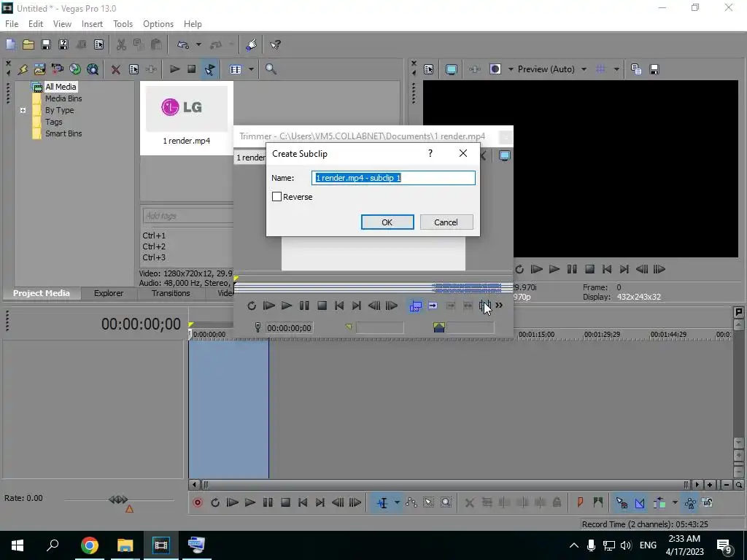Open the Insert menu

pos(92,24)
